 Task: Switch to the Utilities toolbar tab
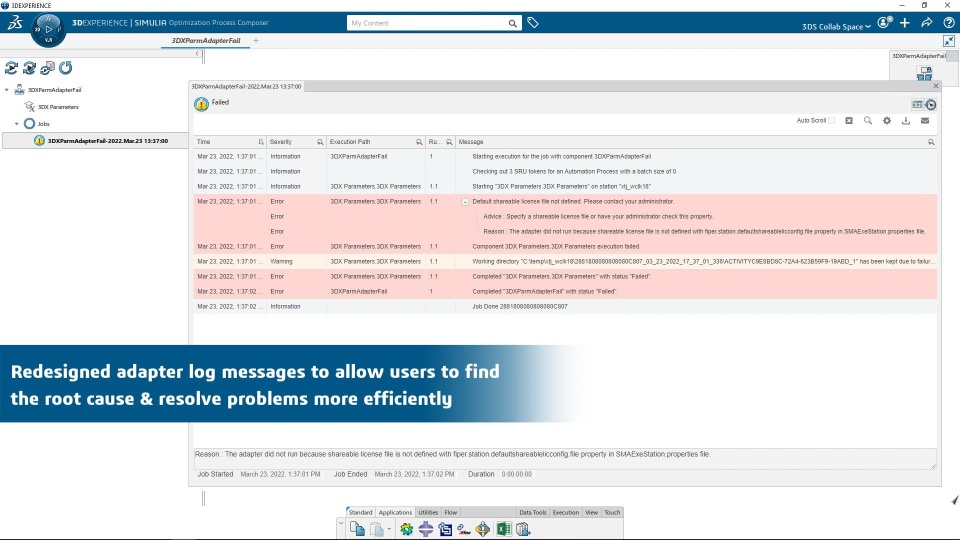pyautogui.click(x=428, y=512)
